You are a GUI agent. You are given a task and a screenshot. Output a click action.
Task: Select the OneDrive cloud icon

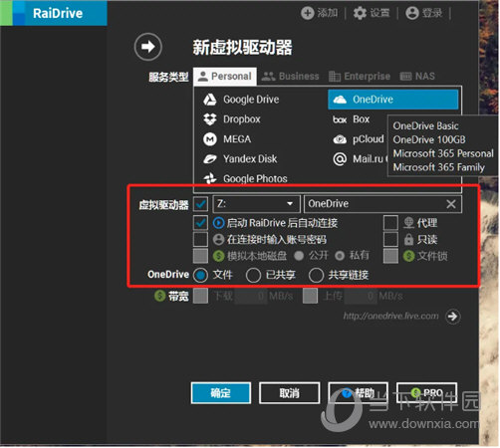pyautogui.click(x=340, y=100)
